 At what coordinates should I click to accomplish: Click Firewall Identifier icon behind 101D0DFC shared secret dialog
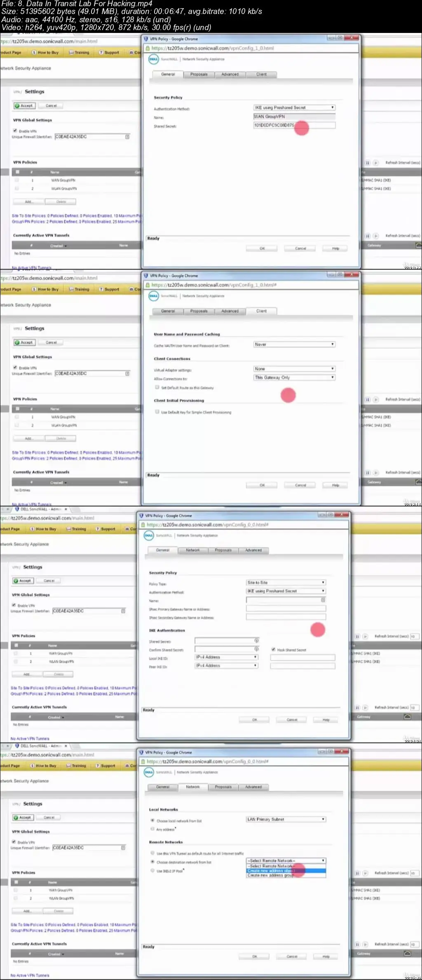point(127,137)
